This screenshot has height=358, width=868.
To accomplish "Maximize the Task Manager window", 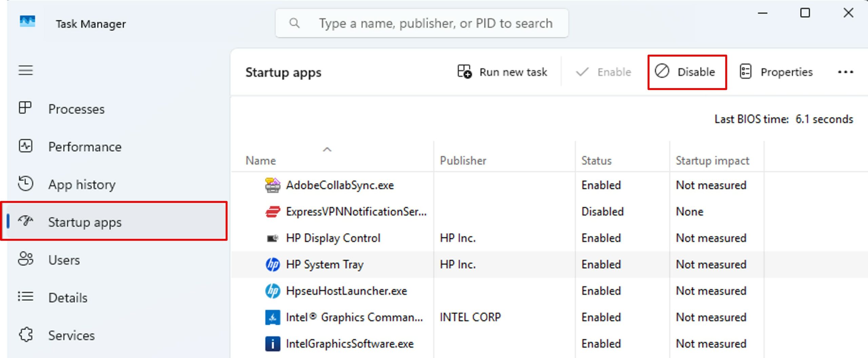I will [805, 13].
